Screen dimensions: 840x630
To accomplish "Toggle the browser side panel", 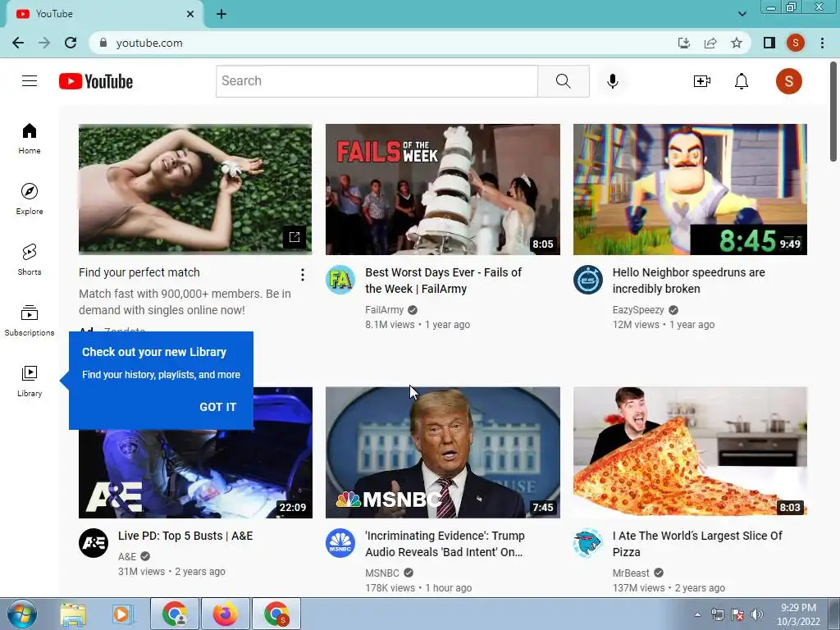I will click(769, 43).
